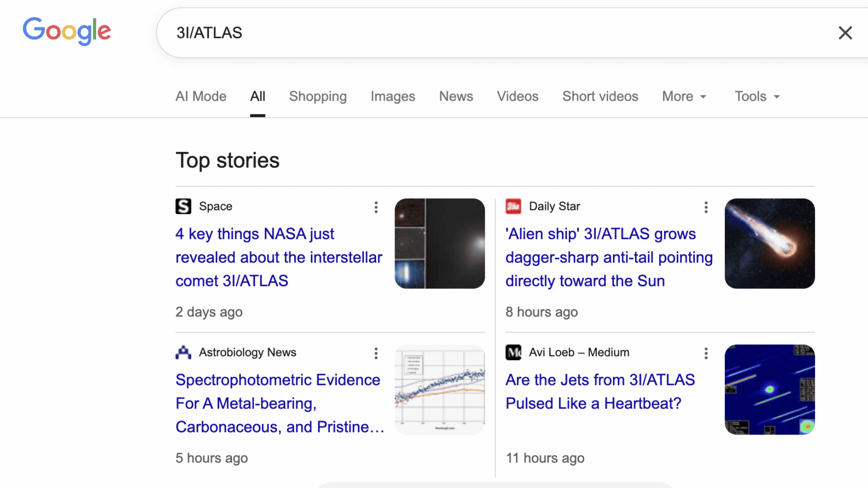Click the Google logo
Image resolution: width=868 pixels, height=488 pixels.
pyautogui.click(x=67, y=31)
